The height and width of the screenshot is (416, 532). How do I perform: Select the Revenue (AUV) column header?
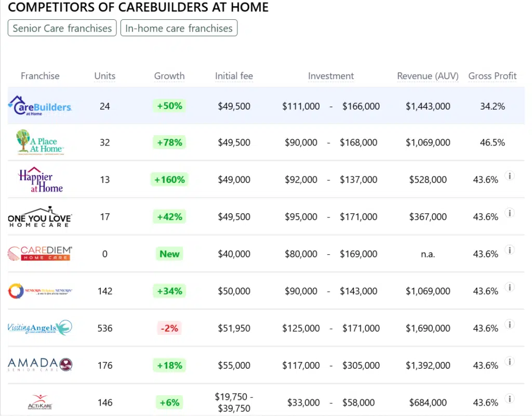click(x=428, y=76)
